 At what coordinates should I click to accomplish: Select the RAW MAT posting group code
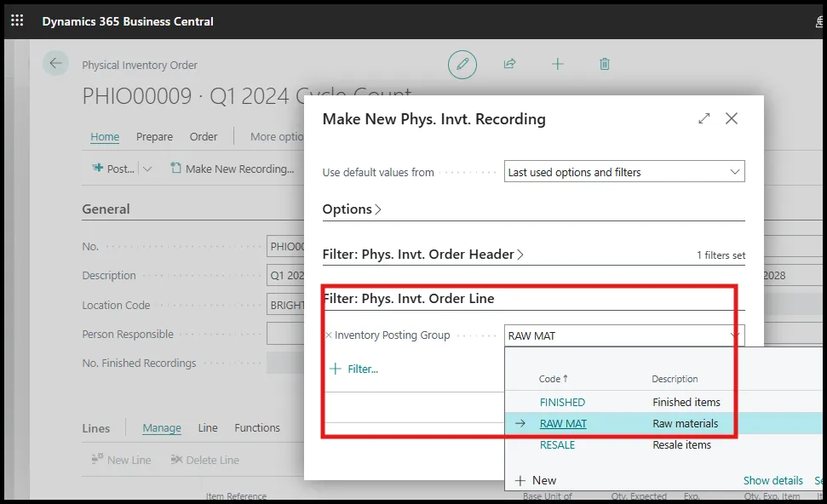point(563,423)
